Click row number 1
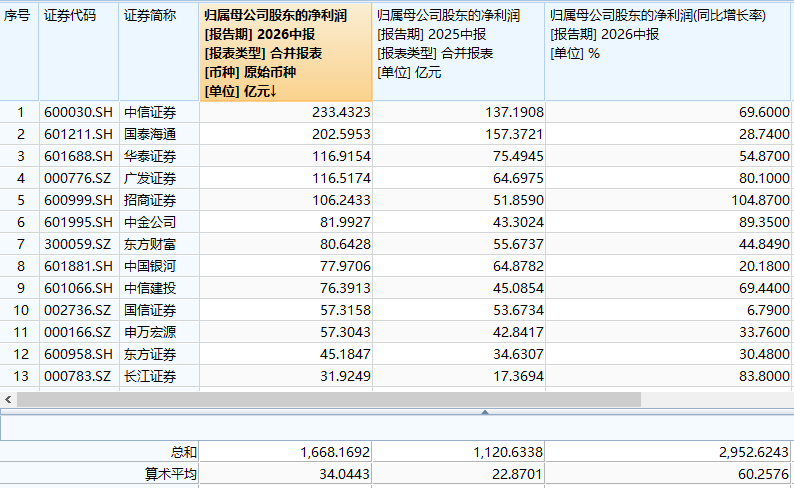This screenshot has height=488, width=794. click(x=21, y=112)
